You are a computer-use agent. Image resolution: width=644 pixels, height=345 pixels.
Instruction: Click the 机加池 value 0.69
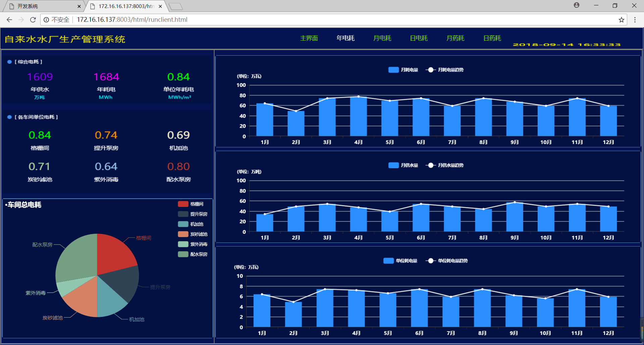pos(178,135)
